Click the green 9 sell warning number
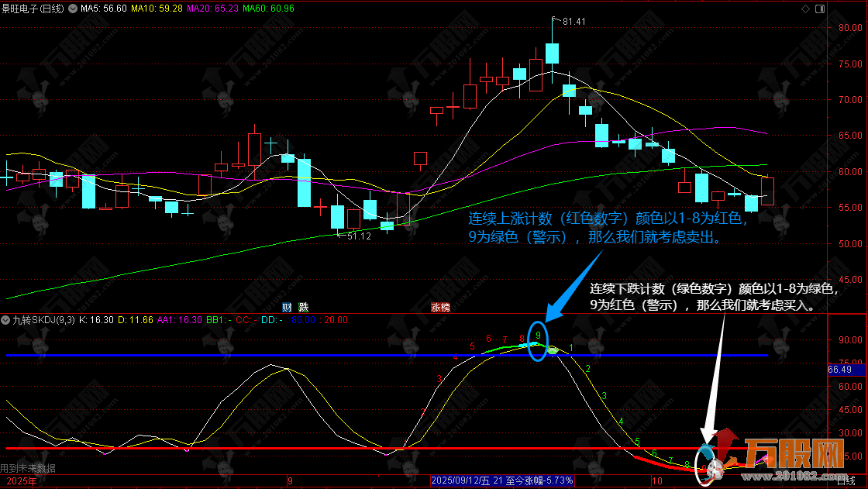Image resolution: width=868 pixels, height=489 pixels. coord(537,335)
